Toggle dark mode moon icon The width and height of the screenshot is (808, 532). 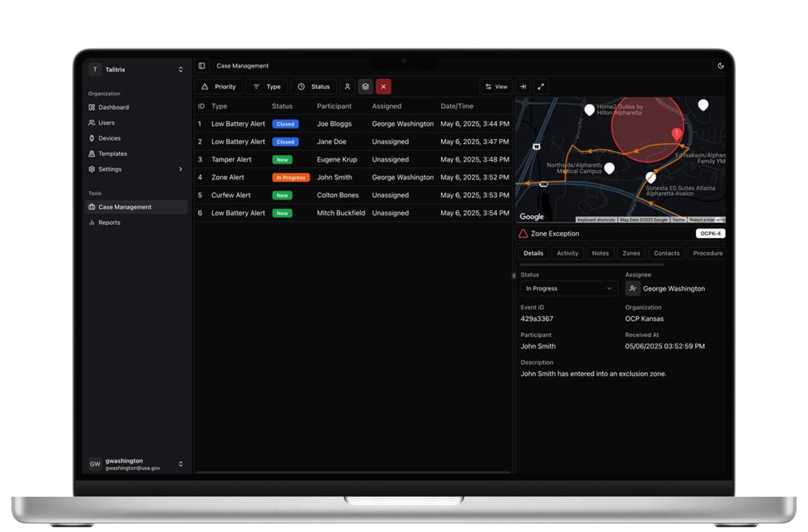tap(720, 66)
